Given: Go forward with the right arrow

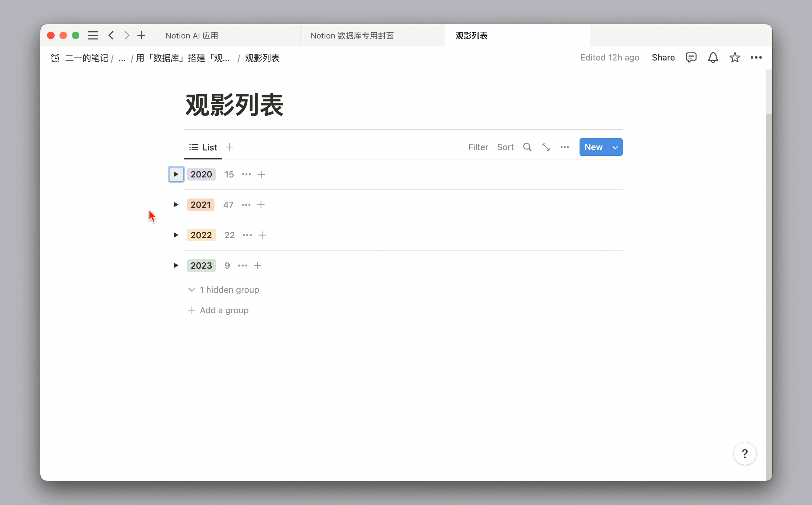Looking at the screenshot, I should 127,35.
